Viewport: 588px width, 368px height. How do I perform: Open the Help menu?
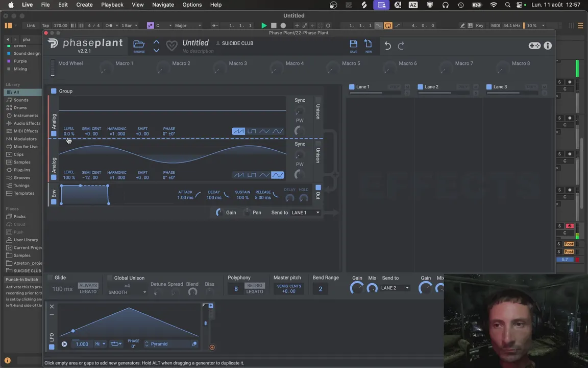[215, 5]
